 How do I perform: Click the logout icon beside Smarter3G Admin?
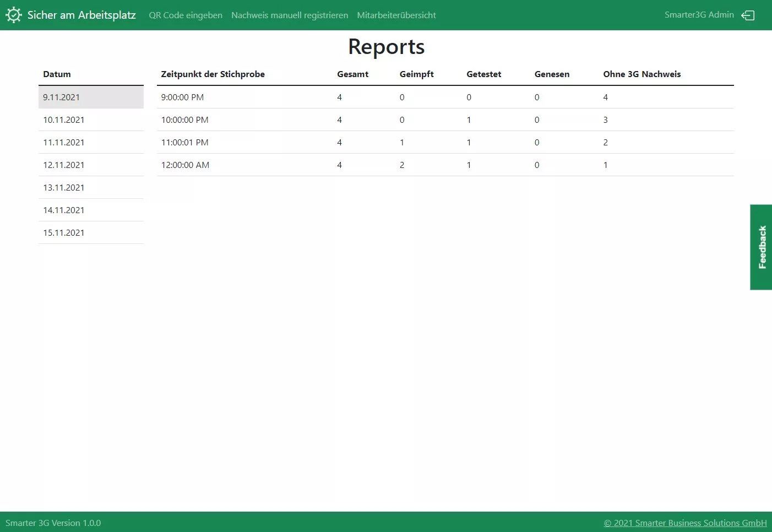click(748, 15)
